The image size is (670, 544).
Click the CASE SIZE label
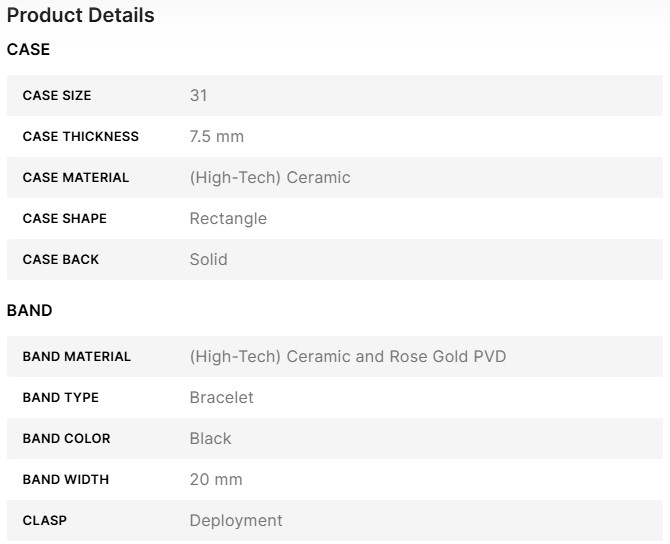point(57,96)
